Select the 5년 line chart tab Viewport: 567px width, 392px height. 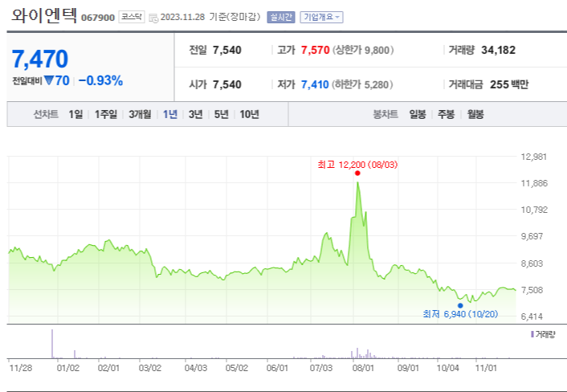(x=222, y=114)
